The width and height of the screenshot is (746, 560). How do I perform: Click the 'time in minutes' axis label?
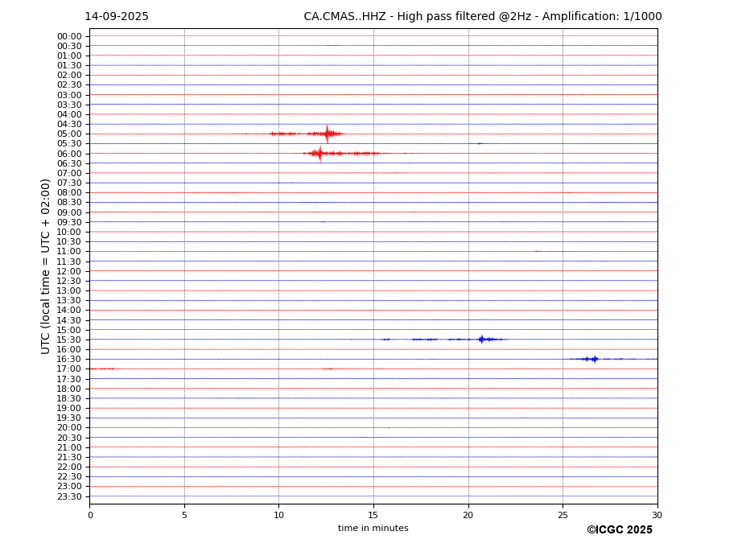pos(373,528)
